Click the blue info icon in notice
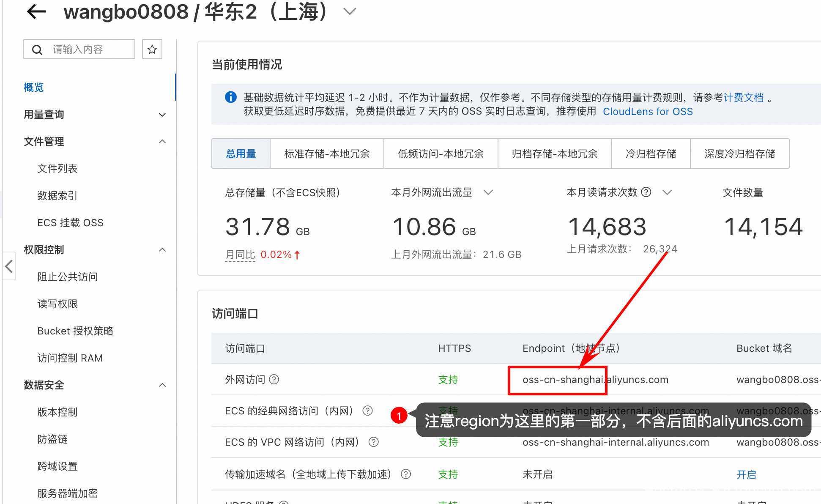Viewport: 821px width, 504px height. coord(231,97)
